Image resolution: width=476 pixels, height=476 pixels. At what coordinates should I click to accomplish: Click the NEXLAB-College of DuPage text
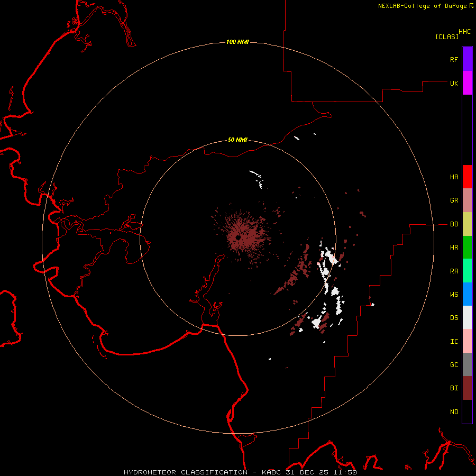tap(422, 6)
